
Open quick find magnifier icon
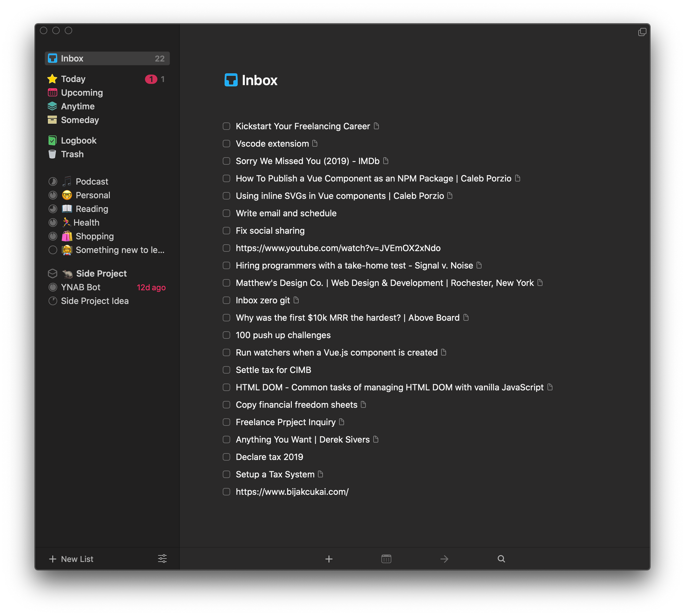[x=501, y=559]
